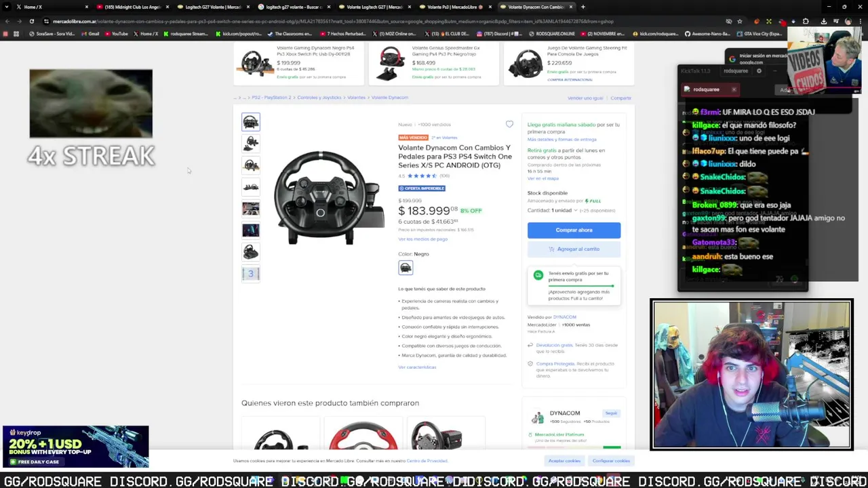Open the Compra Protegida link

click(555, 364)
